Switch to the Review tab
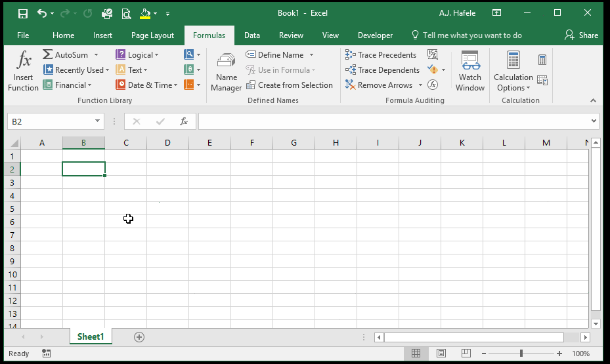 pos(291,35)
